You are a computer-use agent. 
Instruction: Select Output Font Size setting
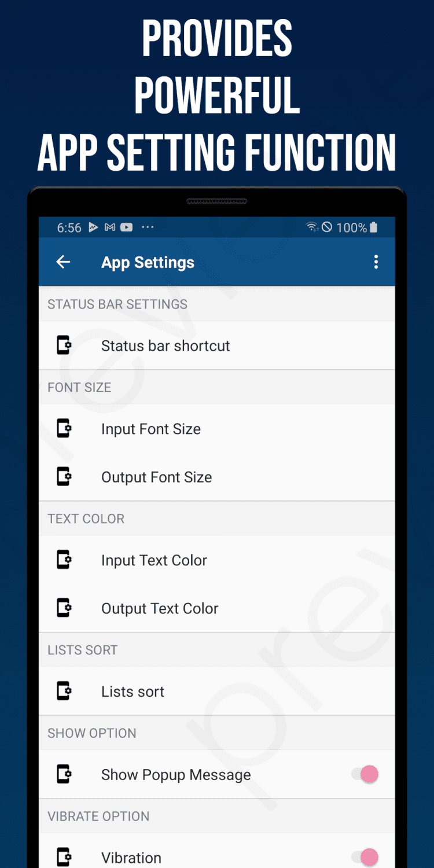coord(156,477)
